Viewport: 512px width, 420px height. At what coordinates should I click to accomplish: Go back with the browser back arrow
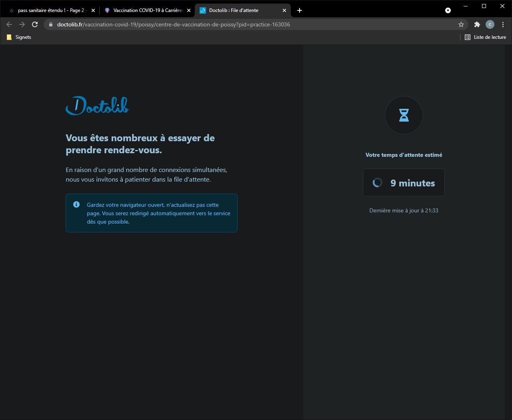point(9,24)
